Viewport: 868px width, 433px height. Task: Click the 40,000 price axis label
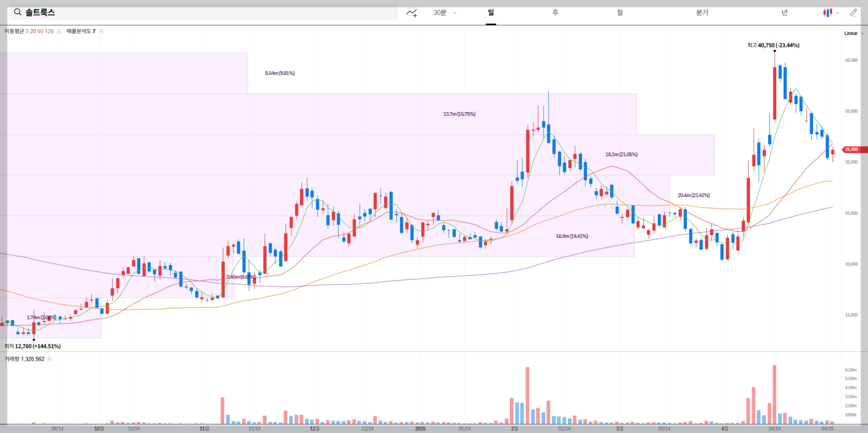tap(851, 60)
